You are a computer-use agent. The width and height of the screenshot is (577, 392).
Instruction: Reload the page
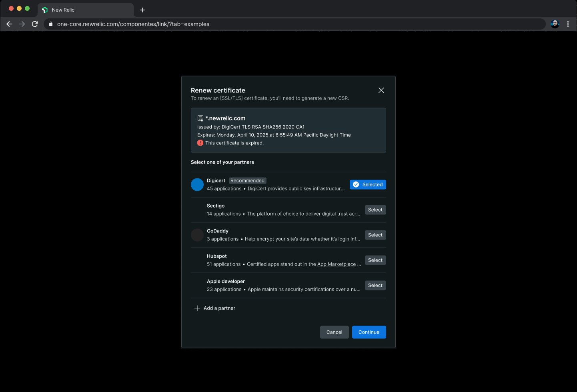[35, 24]
